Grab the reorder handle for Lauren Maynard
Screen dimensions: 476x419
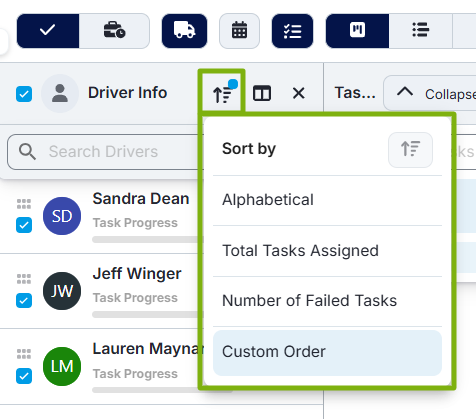pyautogui.click(x=24, y=354)
